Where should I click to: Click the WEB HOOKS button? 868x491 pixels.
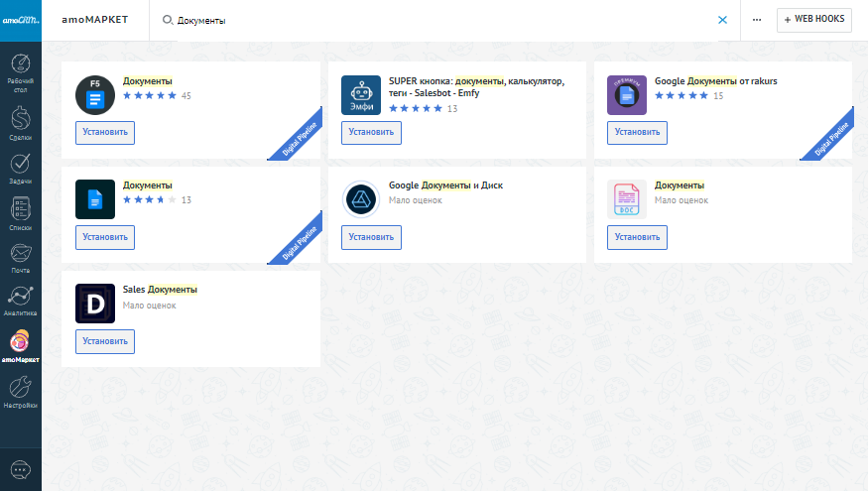click(813, 20)
